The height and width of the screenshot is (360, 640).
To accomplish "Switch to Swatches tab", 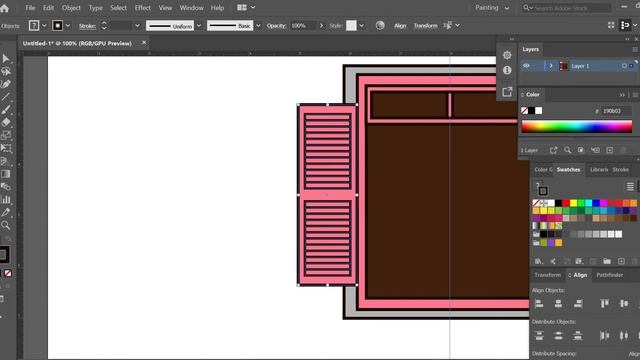I will 568,169.
